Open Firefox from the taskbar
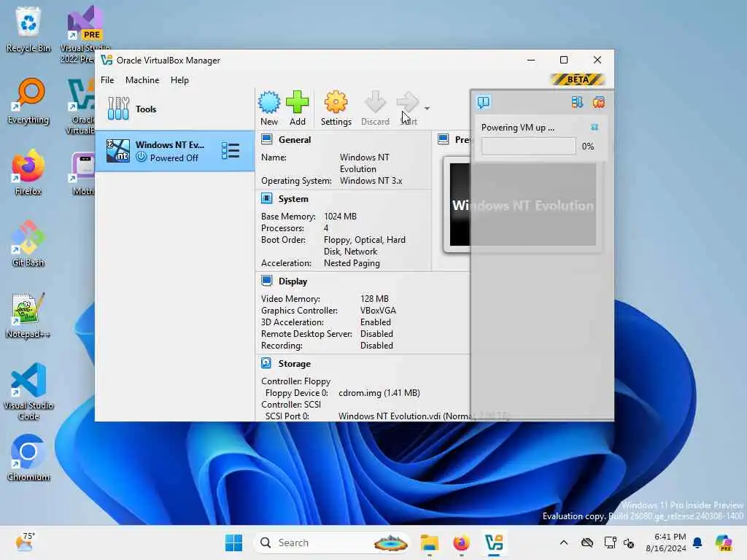Screen dimensions: 747x560 click(461, 542)
